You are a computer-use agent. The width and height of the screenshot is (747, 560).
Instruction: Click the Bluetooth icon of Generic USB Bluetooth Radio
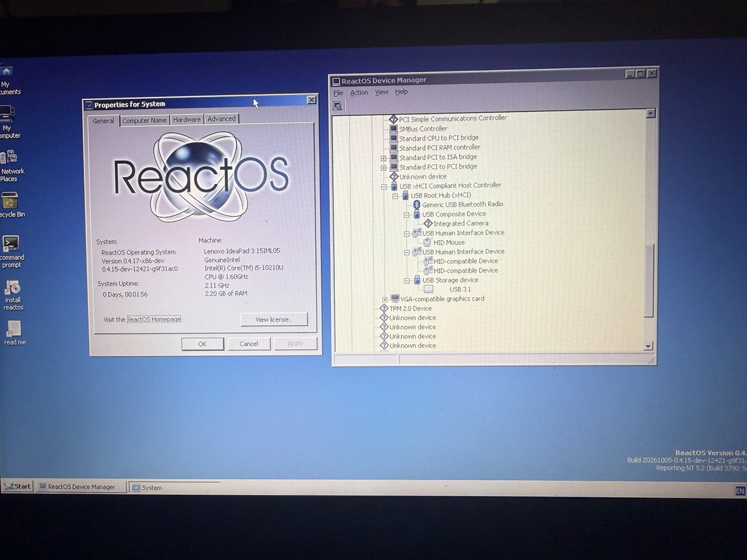[x=417, y=204]
